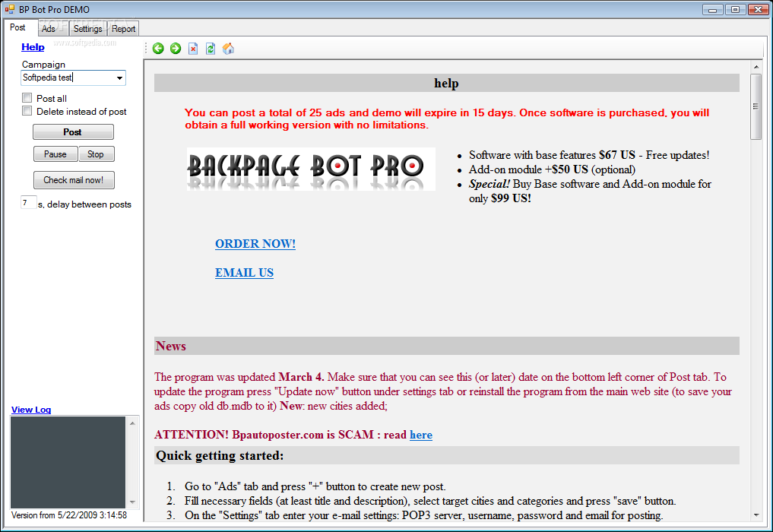Viewport: 773px width, 532px height.
Task: Click the 'Version from 5/22/2009 3:14:58' text
Action: (69, 515)
